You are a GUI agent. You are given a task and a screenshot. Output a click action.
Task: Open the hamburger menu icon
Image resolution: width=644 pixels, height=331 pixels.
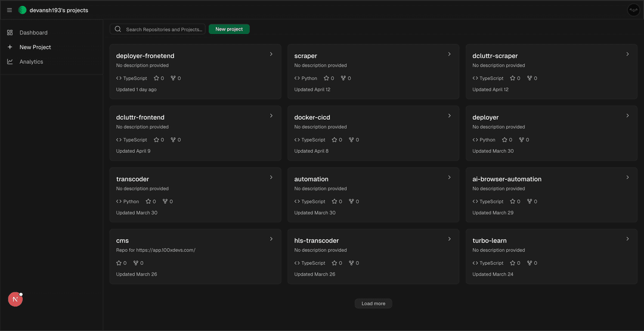[x=10, y=10]
